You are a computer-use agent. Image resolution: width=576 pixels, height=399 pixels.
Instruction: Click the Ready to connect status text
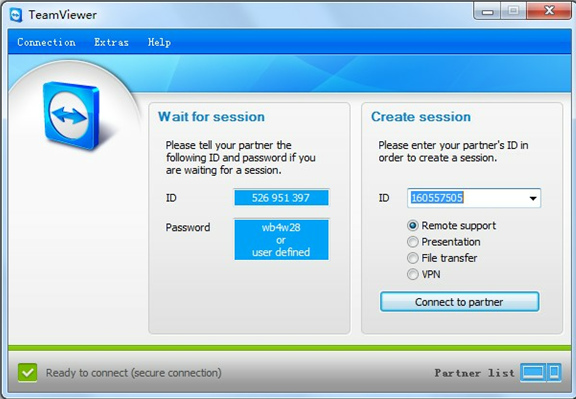134,373
